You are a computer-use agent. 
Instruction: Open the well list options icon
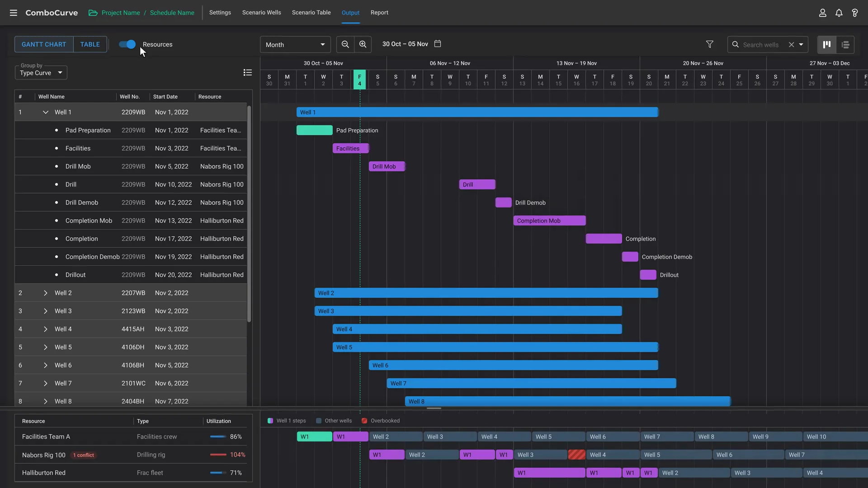pyautogui.click(x=247, y=72)
